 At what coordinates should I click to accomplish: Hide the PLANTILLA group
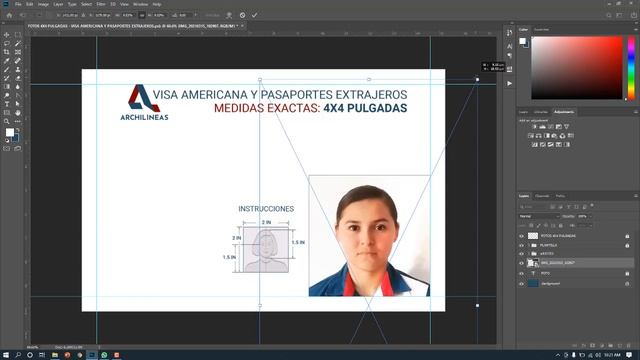[x=521, y=246]
